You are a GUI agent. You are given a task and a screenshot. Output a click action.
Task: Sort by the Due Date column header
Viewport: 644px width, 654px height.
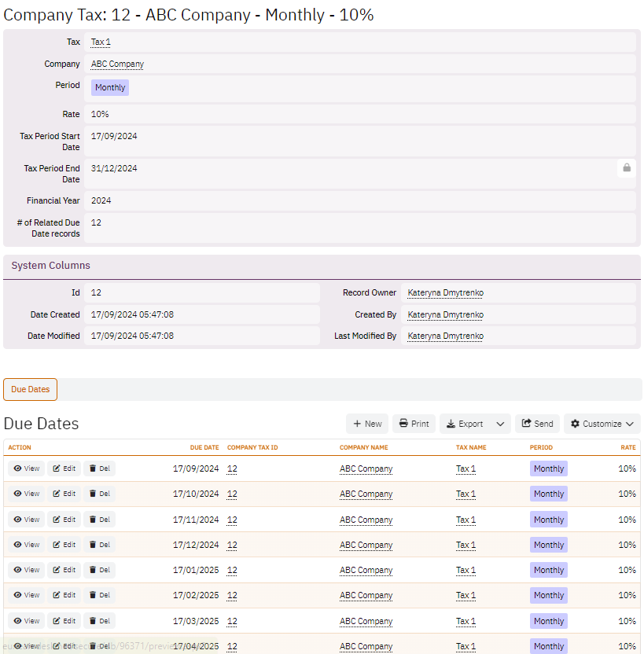[x=204, y=447]
